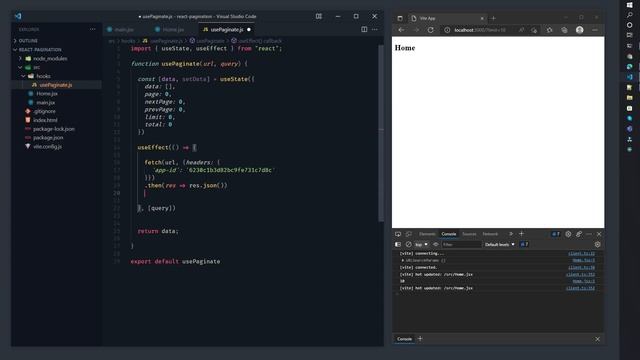Open browser favorites star icon

[549, 30]
